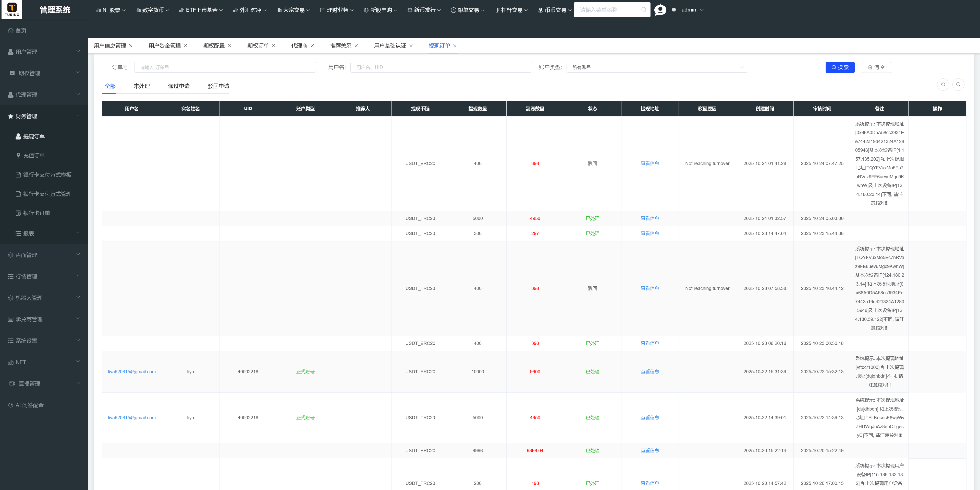Viewport: 980px width, 490px height.
Task: Click the 订单号 input field
Action: click(225, 67)
